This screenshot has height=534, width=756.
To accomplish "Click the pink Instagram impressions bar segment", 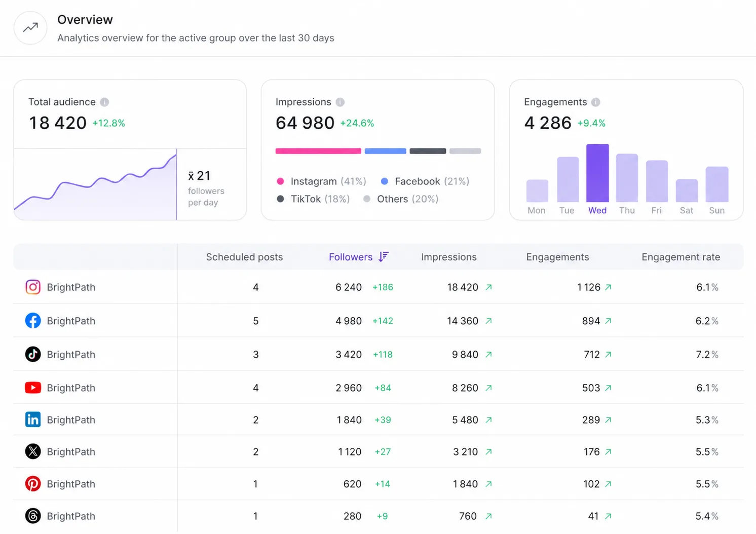I will 318,151.
